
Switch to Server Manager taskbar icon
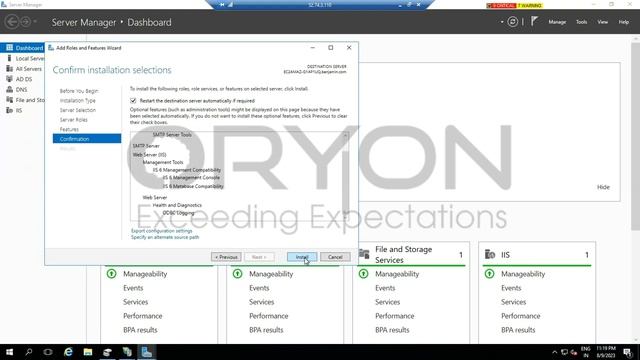(147, 352)
